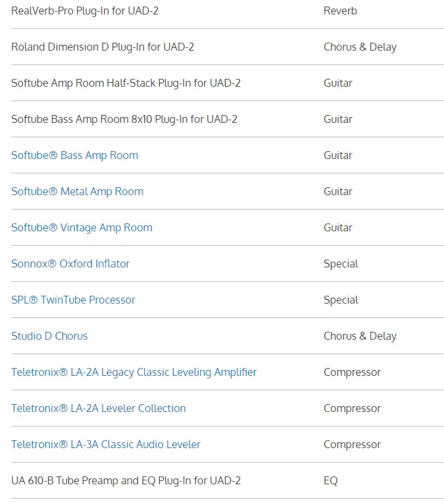Viewport: 444px width, 504px height.
Task: Click Guitar category beside Softube Metal Amp Room
Action: [338, 192]
